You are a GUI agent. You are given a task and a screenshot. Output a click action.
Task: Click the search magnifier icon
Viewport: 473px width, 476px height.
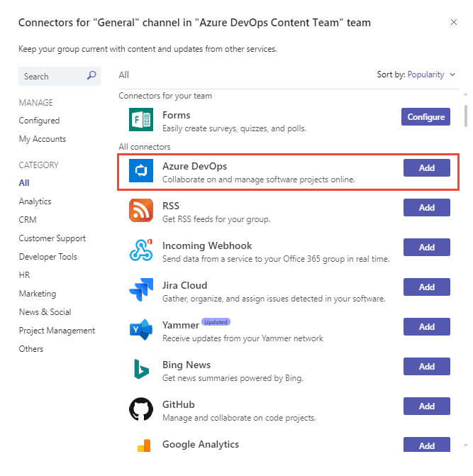pyautogui.click(x=91, y=75)
